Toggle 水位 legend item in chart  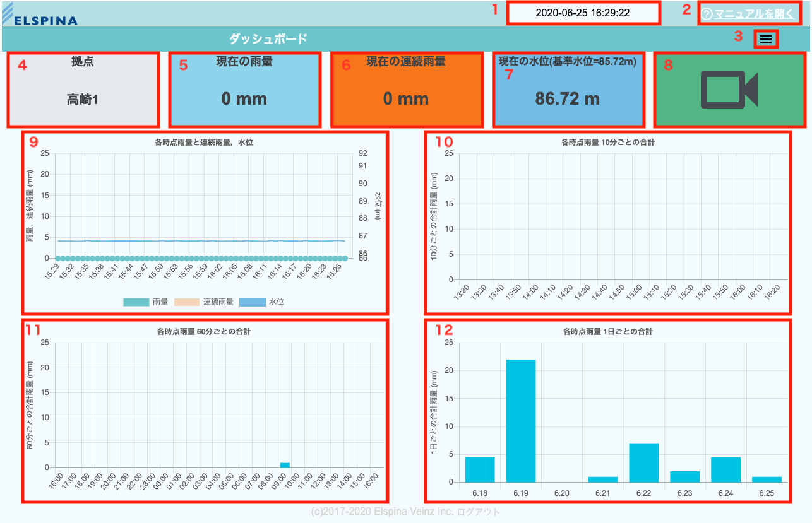pyautogui.click(x=261, y=302)
